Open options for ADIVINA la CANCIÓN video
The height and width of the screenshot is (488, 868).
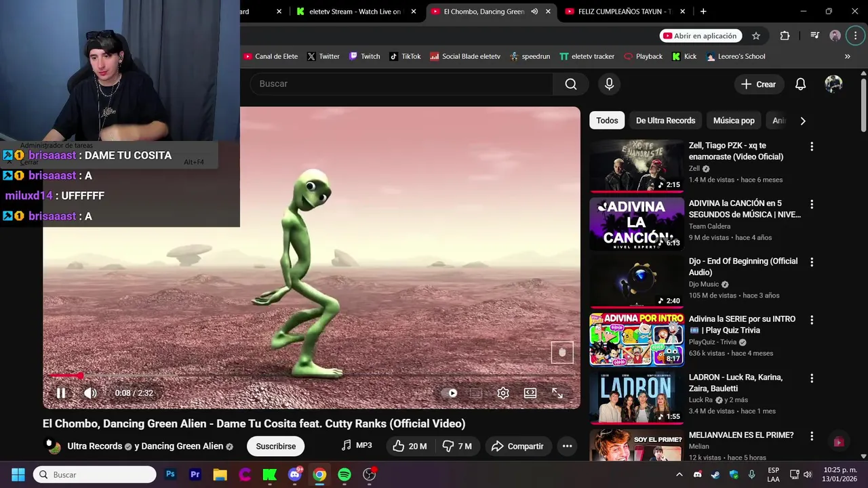coord(812,204)
